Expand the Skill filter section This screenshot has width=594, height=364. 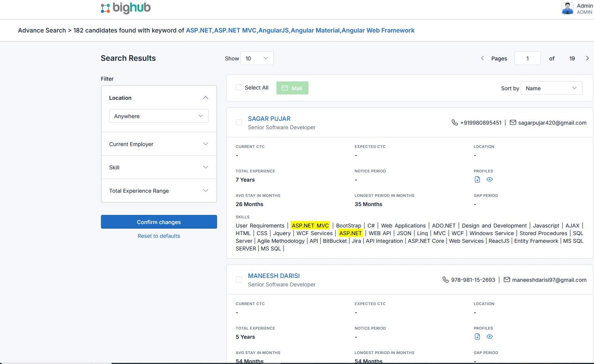pyautogui.click(x=206, y=167)
